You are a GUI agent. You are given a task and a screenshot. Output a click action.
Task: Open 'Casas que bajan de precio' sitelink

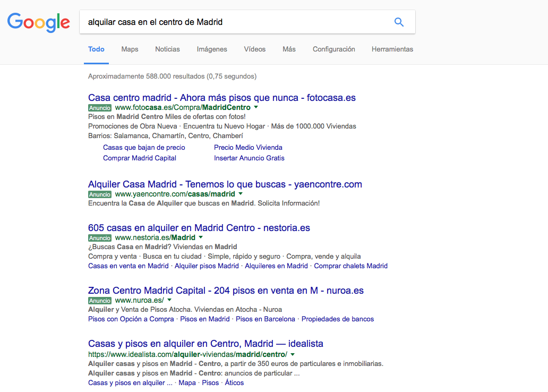pyautogui.click(x=144, y=148)
